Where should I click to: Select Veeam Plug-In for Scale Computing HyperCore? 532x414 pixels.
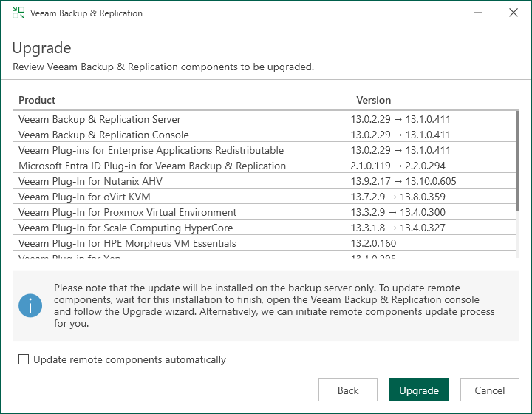(x=265, y=228)
